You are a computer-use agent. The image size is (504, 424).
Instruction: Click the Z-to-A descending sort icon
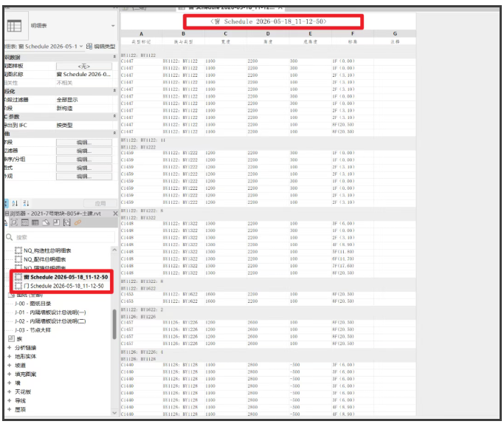26,203
